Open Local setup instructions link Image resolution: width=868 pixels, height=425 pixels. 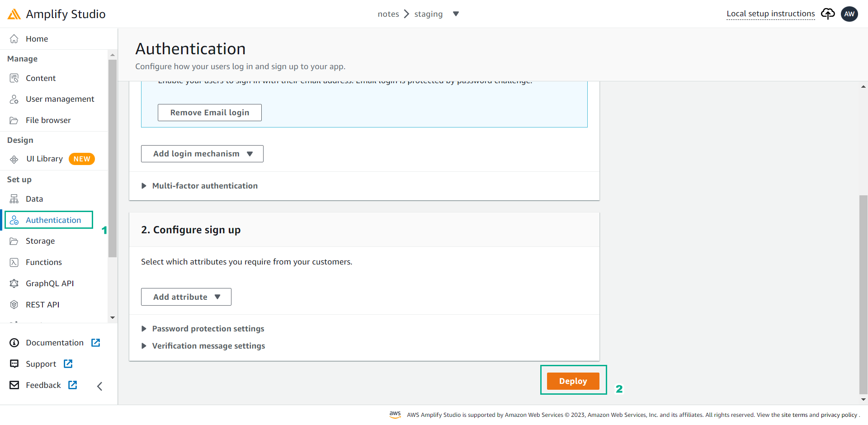(x=771, y=14)
